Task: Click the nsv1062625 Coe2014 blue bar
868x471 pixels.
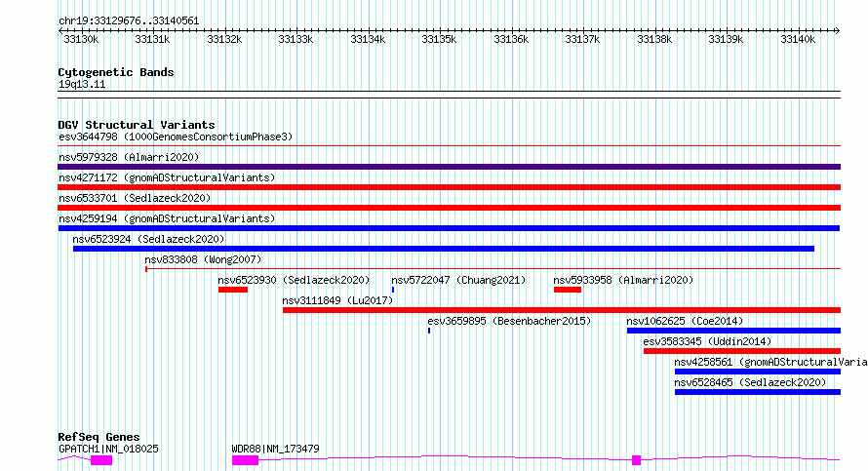Action: pyautogui.click(x=733, y=331)
